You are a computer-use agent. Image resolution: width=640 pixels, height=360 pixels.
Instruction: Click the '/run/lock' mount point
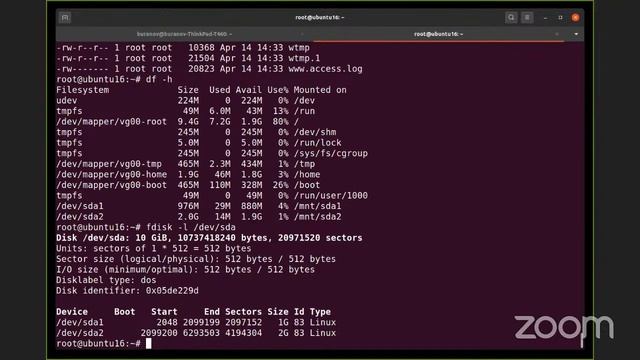point(318,143)
